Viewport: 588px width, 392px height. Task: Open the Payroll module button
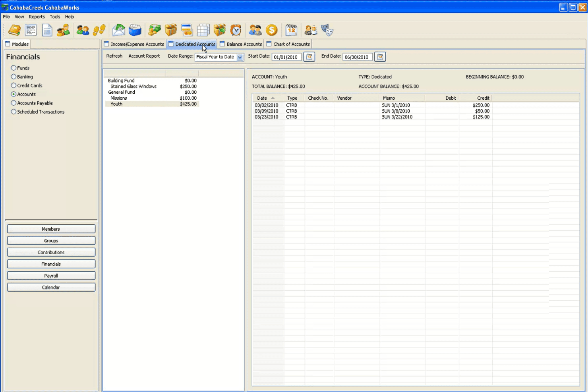[51, 276]
